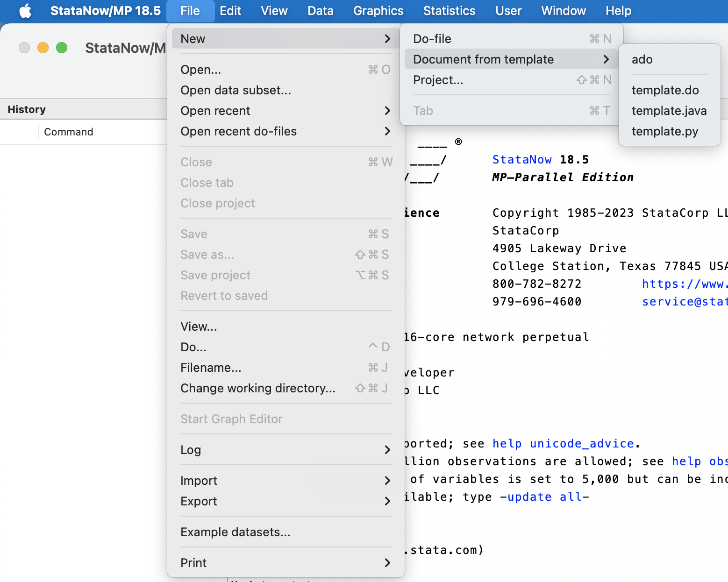The height and width of the screenshot is (582, 728).
Task: Open the StataNow/MP 18.5 app menu
Action: [x=106, y=11]
